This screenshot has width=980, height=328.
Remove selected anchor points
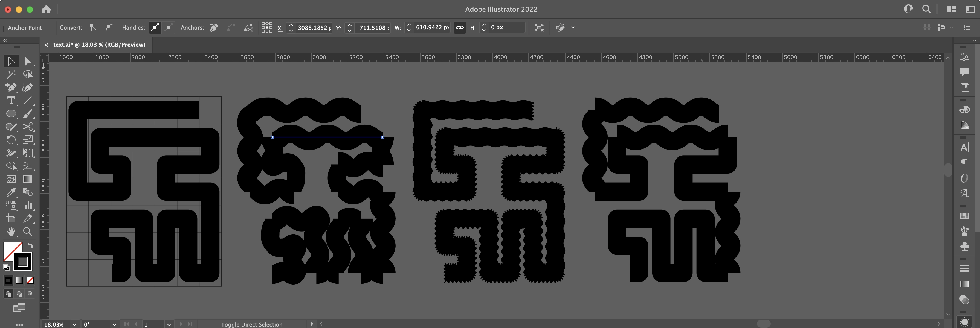pos(214,27)
